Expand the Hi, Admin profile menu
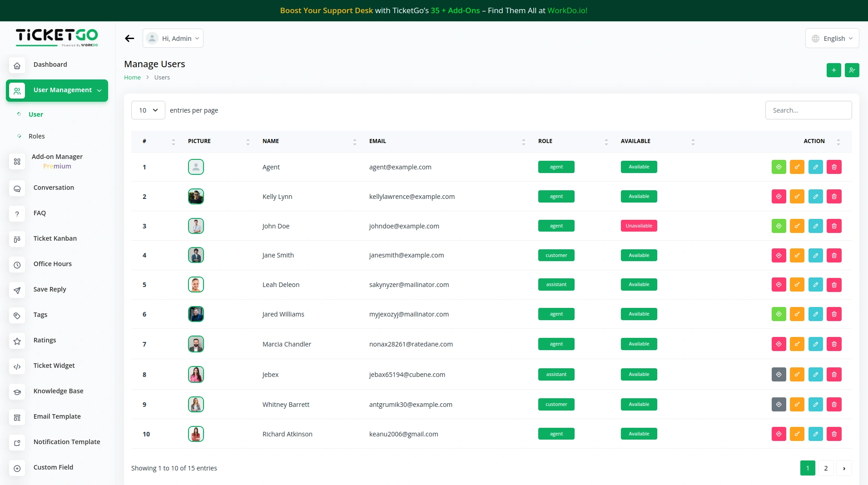Viewport: 868px width, 485px height. (x=173, y=39)
